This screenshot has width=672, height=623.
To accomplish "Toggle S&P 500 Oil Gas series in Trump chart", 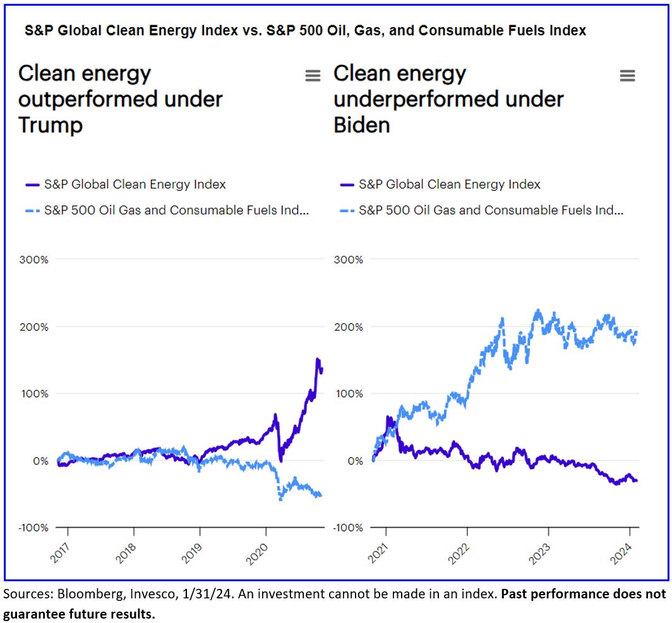I will pyautogui.click(x=176, y=210).
